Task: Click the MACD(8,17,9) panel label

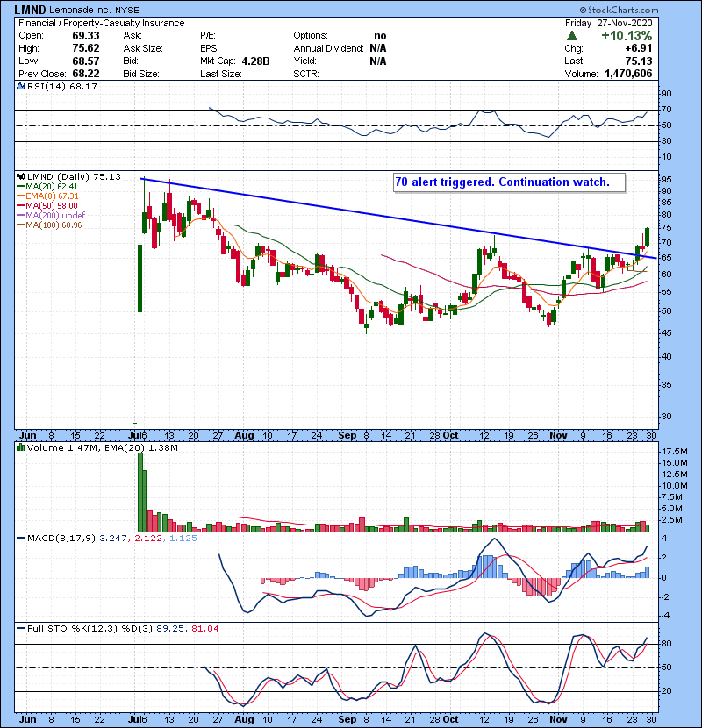Action: pyautogui.click(x=61, y=539)
